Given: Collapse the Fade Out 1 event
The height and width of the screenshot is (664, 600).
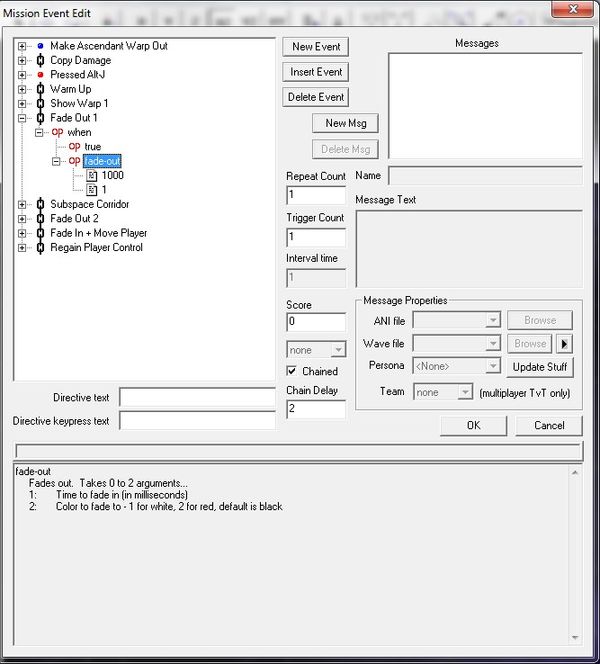Looking at the screenshot, I should tap(23, 118).
